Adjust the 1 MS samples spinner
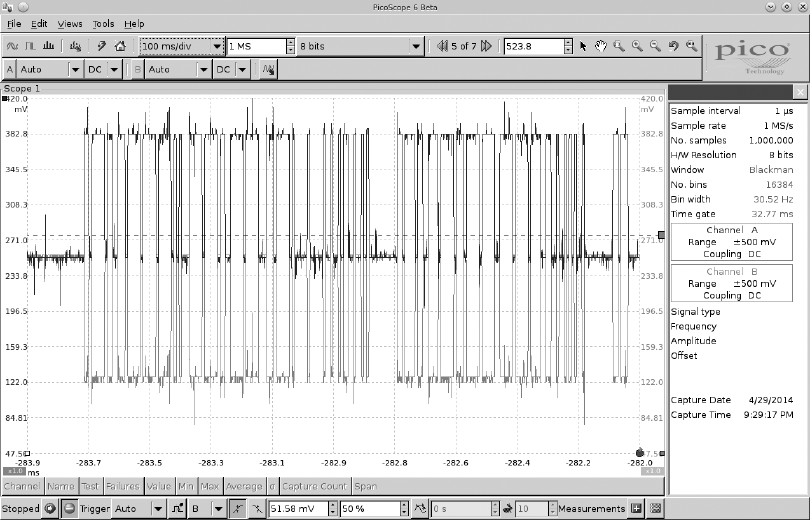This screenshot has height=520, width=810. click(290, 46)
